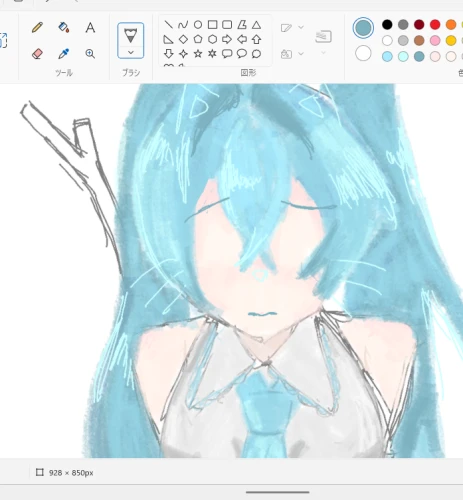Click the 図形 group label
Screen dimensions: 463x500
pyautogui.click(x=248, y=73)
